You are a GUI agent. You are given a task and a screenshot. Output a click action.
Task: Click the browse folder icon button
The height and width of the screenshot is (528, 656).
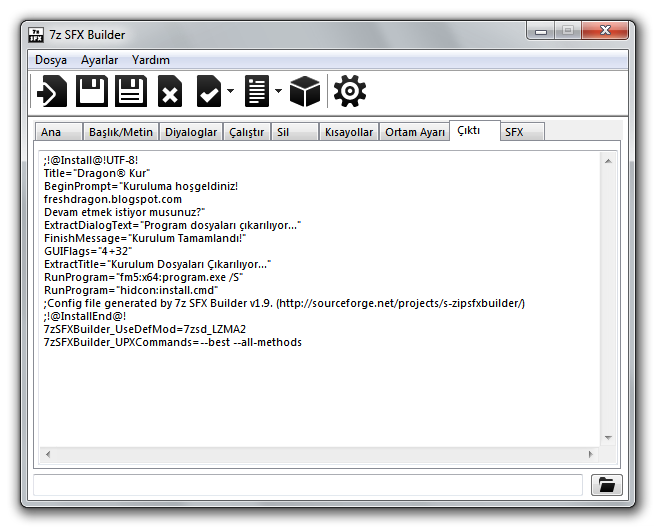click(607, 485)
